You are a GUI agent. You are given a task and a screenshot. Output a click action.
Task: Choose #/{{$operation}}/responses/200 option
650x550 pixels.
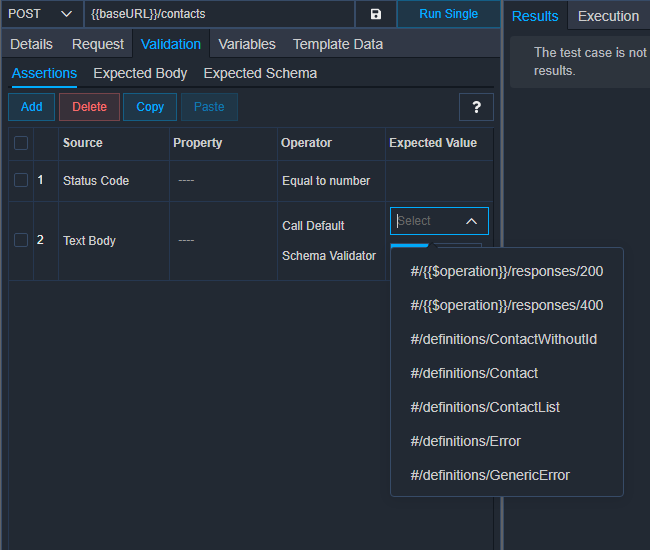tap(507, 271)
